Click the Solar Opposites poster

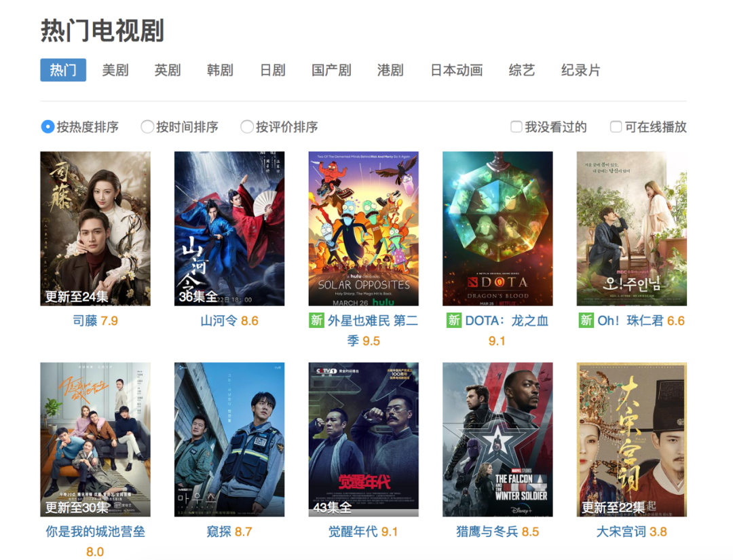(363, 229)
